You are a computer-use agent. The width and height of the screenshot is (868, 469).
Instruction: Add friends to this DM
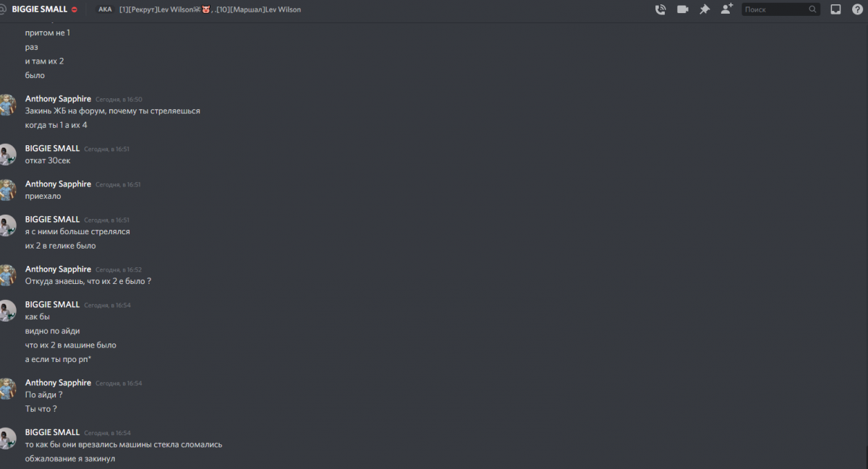(x=727, y=9)
